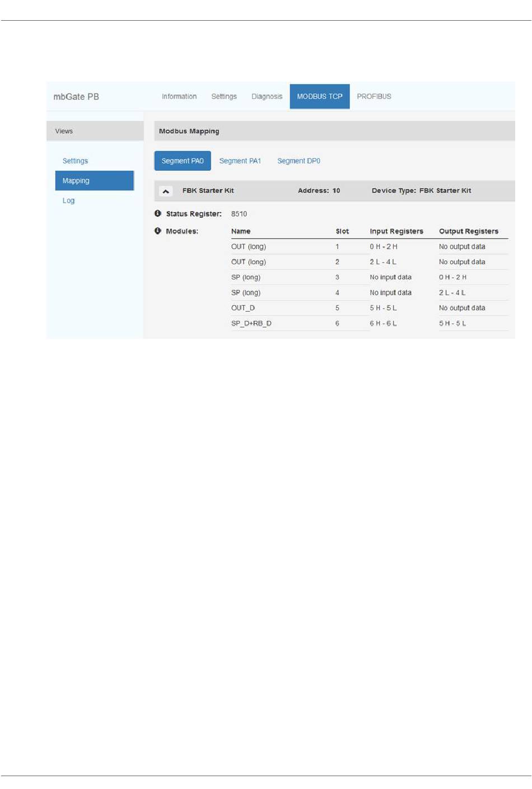Screen dimensions: 532x789
Task: Click the Status Register value 8510
Action: tap(239, 214)
